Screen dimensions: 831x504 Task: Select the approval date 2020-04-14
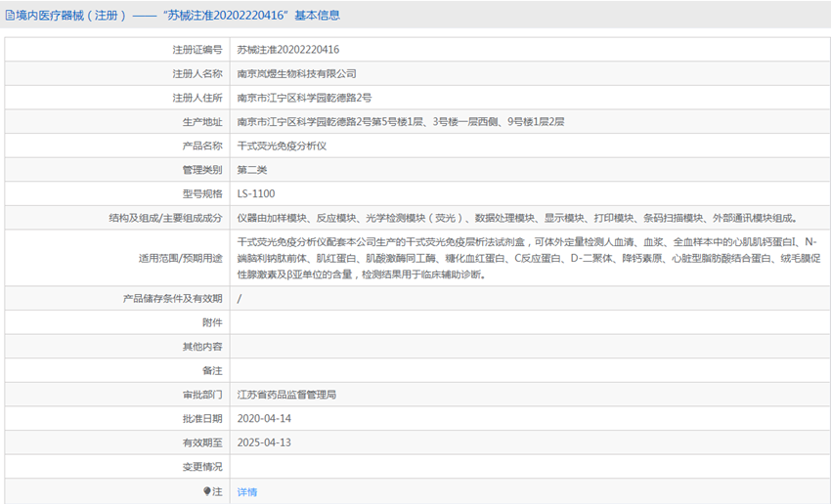264,419
